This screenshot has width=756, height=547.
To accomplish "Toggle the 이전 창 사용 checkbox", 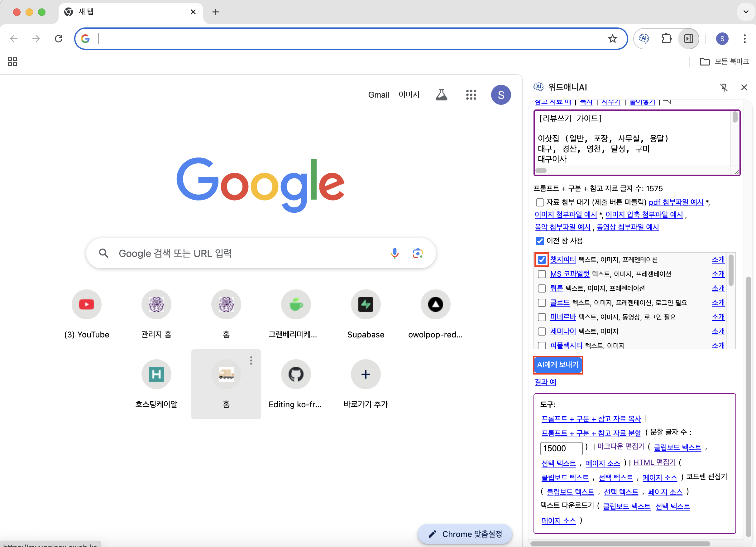I will tap(540, 241).
